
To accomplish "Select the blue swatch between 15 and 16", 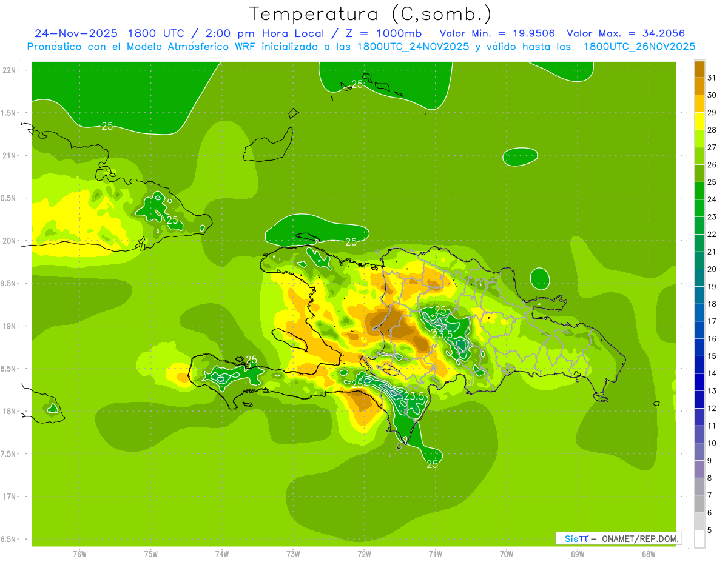I will coord(699,347).
